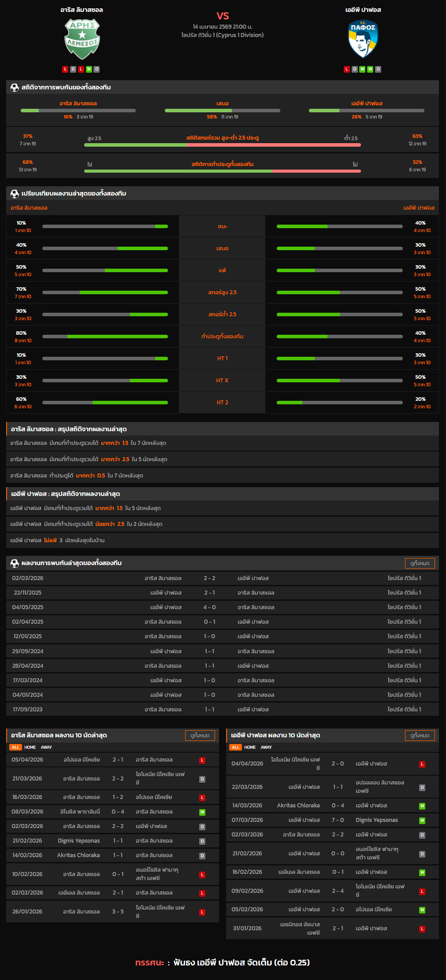Image resolution: width=446 pixels, height=980 pixels.
Task: Click the 7 - 0 score against Dignis Yepsonas
Action: pyautogui.click(x=338, y=820)
